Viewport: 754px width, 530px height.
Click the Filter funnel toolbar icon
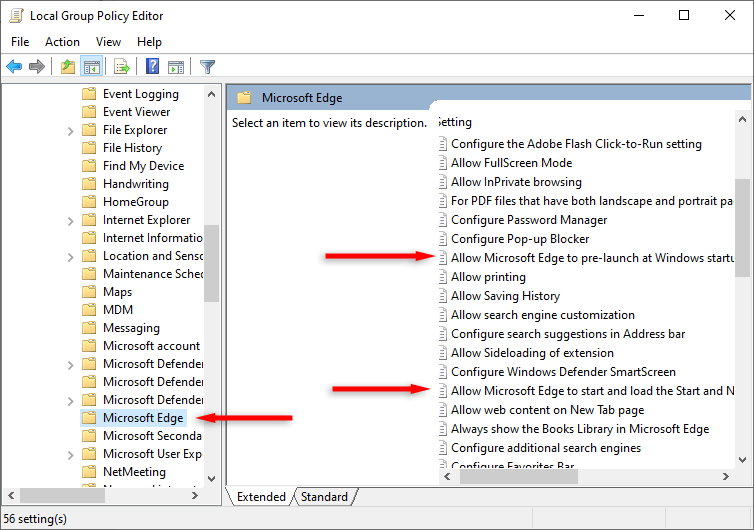207,66
